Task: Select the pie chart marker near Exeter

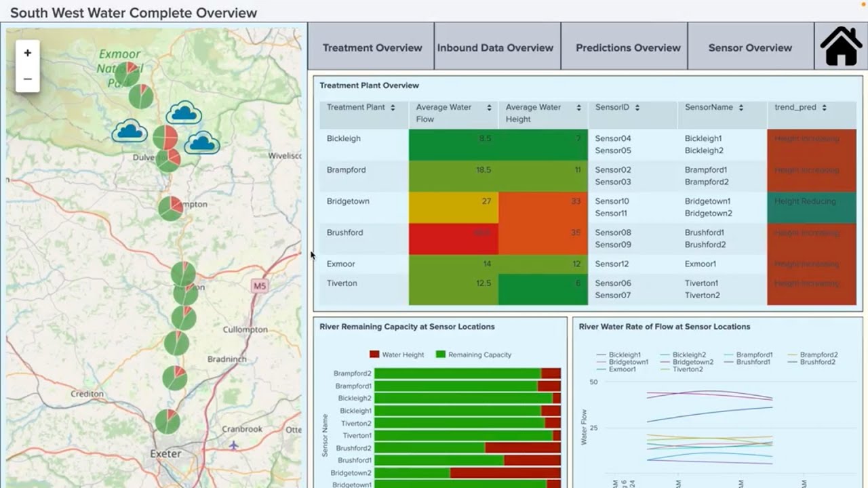Action: tap(166, 422)
